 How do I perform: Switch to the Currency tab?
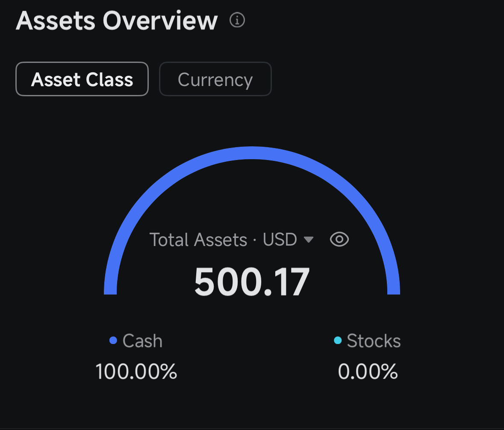[x=215, y=79]
